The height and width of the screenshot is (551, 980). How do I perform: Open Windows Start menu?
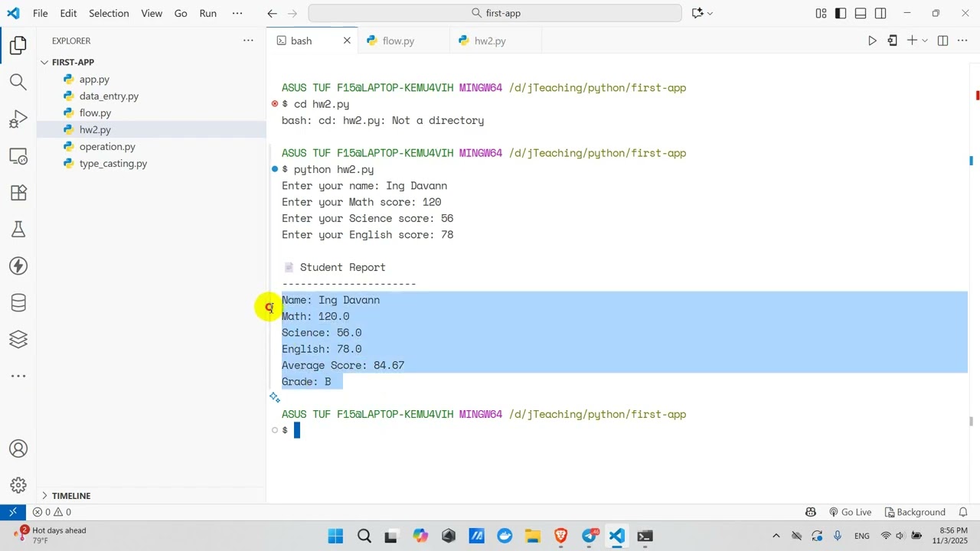click(335, 536)
